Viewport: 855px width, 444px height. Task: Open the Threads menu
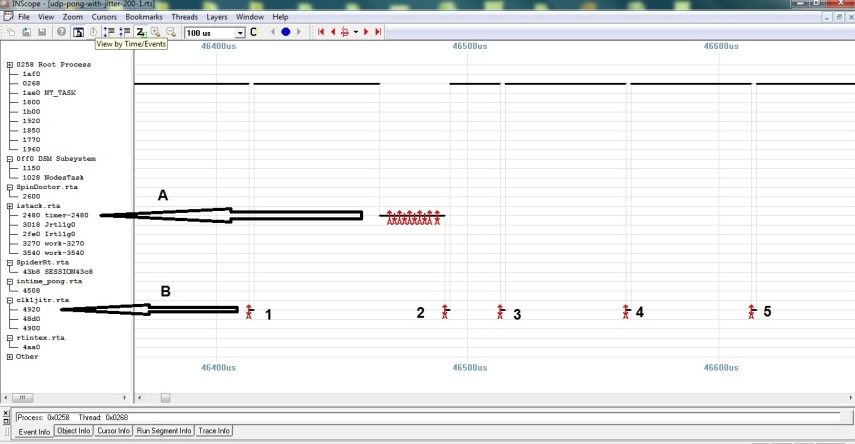click(x=184, y=17)
